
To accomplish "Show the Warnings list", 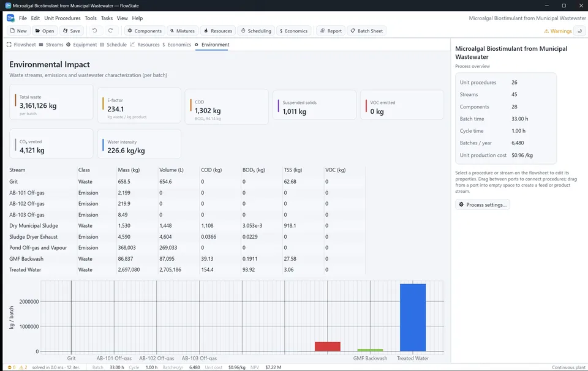I will pos(558,31).
